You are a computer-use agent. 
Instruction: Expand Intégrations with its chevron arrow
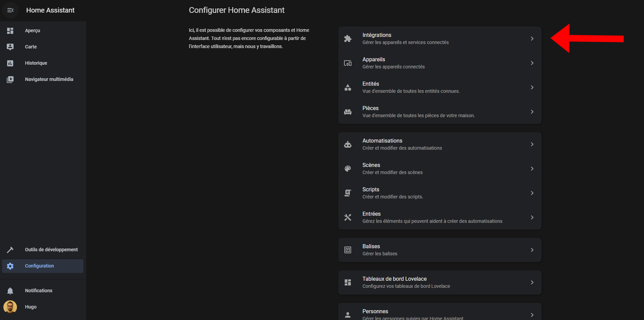tap(532, 39)
